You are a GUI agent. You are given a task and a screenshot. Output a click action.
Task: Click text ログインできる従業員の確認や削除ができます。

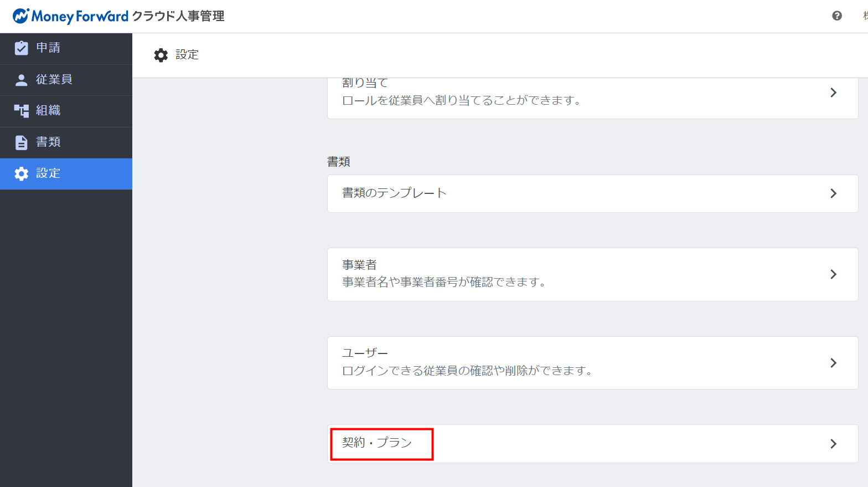(x=468, y=371)
